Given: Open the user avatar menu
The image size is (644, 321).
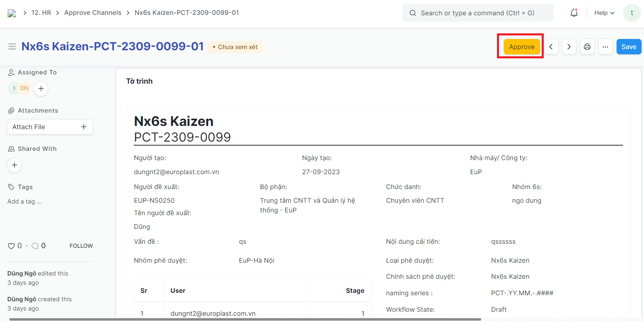Looking at the screenshot, I should tap(632, 13).
